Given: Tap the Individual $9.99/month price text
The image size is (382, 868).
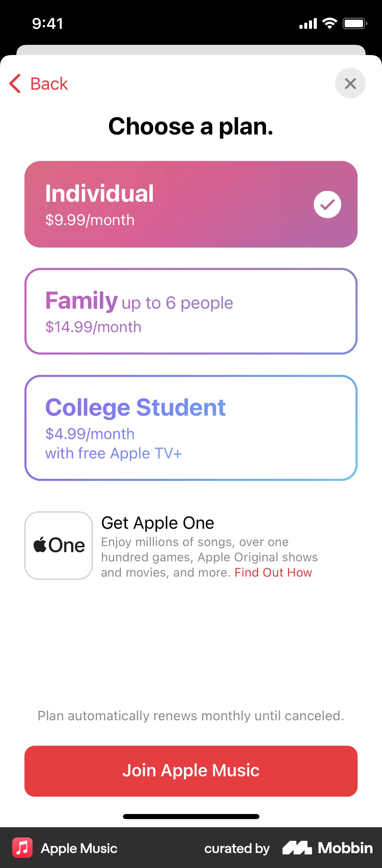Looking at the screenshot, I should [90, 220].
